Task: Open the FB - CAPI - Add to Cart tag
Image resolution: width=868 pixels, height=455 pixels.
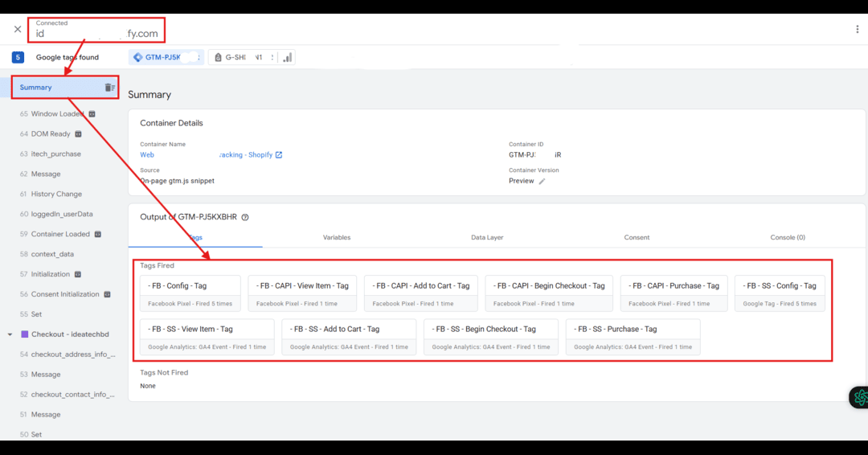Action: coord(420,293)
